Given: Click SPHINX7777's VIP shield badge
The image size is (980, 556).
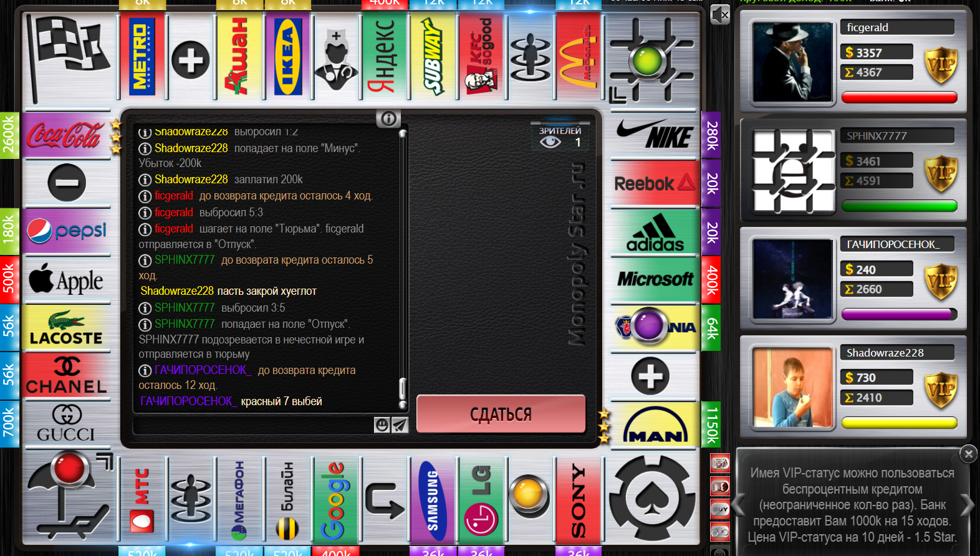Looking at the screenshot, I should 941,173.
